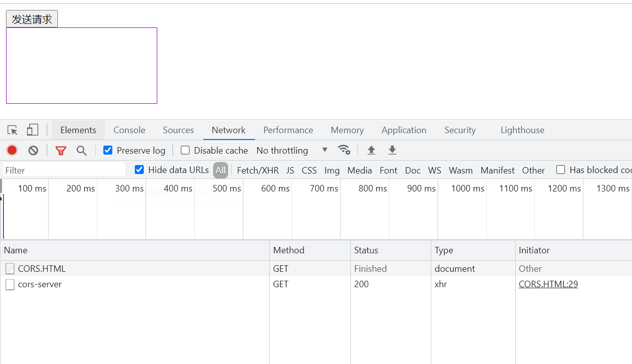Uncheck Hide data URLs checkbox
Viewport: 632px width, 364px height.
click(x=139, y=170)
